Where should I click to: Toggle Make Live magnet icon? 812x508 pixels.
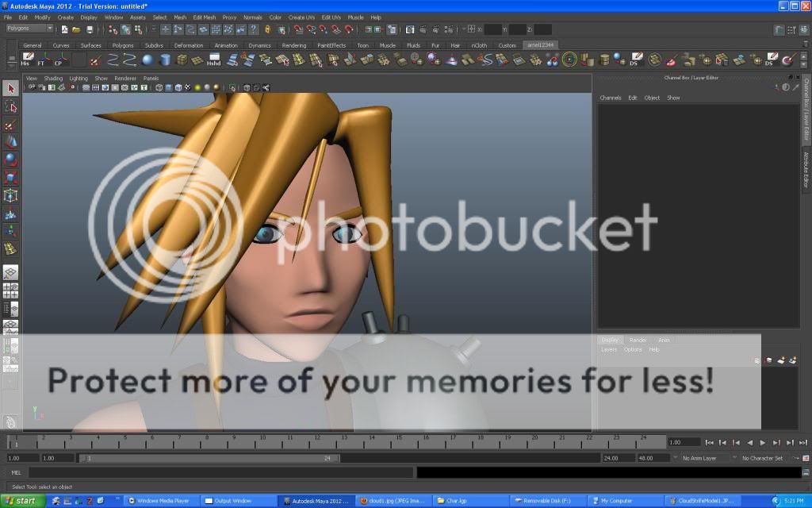click(x=349, y=29)
